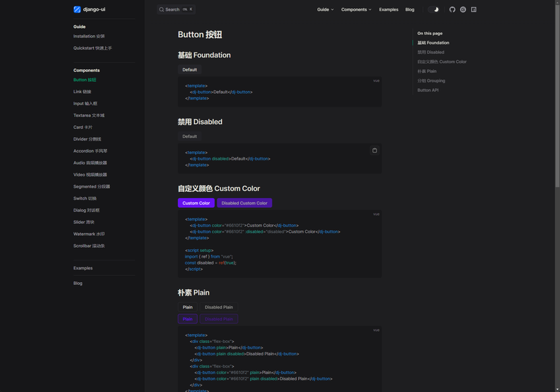Click the django-ui logo icon
This screenshot has height=392, width=560.
77,9
